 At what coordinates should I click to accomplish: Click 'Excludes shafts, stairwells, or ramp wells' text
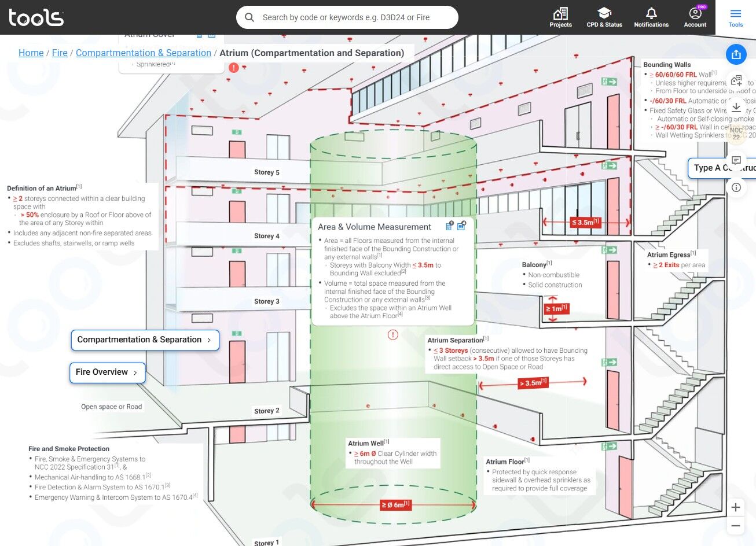click(74, 243)
